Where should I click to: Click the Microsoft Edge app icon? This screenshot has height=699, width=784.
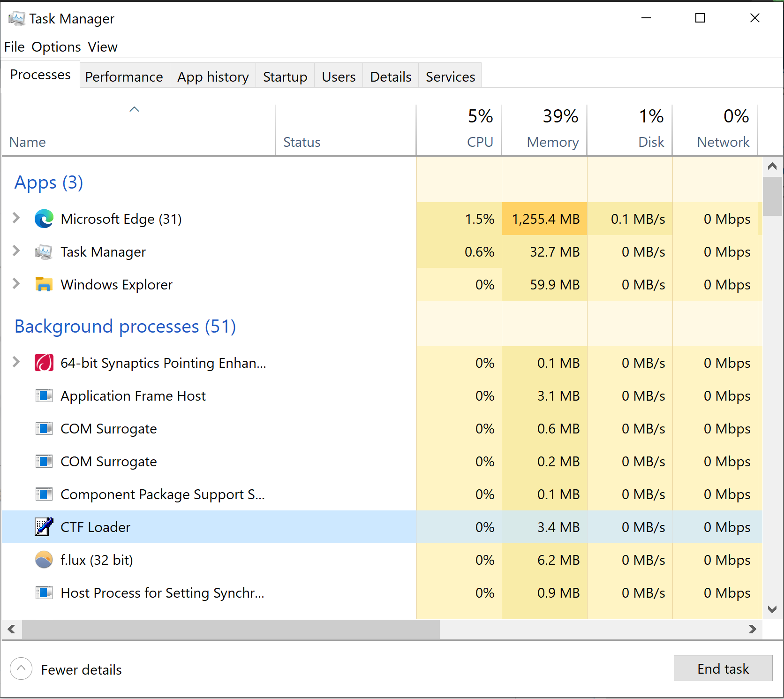44,219
